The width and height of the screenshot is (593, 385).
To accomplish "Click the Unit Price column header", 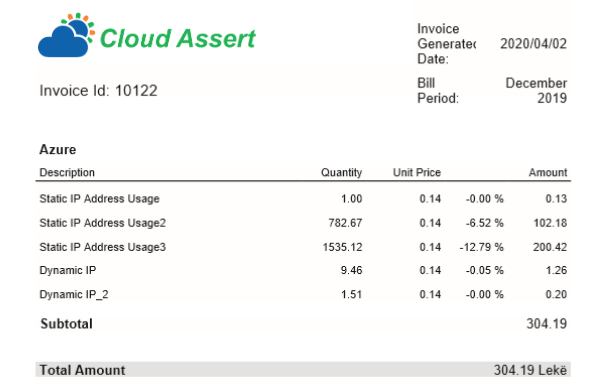I will coord(417,172).
